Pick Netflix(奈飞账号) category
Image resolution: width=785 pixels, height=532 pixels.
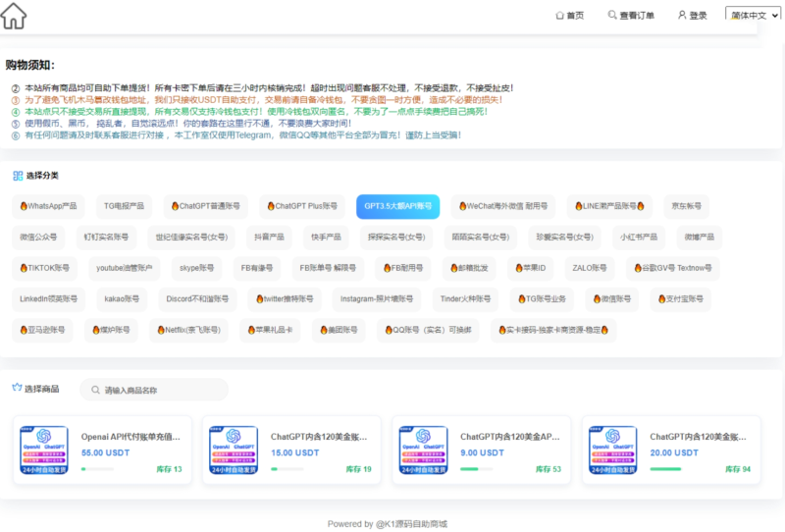188,331
